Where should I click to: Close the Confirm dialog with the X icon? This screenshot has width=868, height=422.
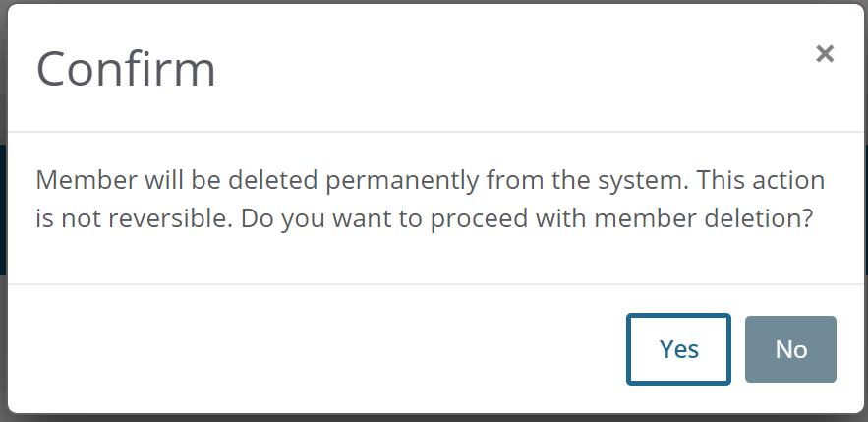825,54
